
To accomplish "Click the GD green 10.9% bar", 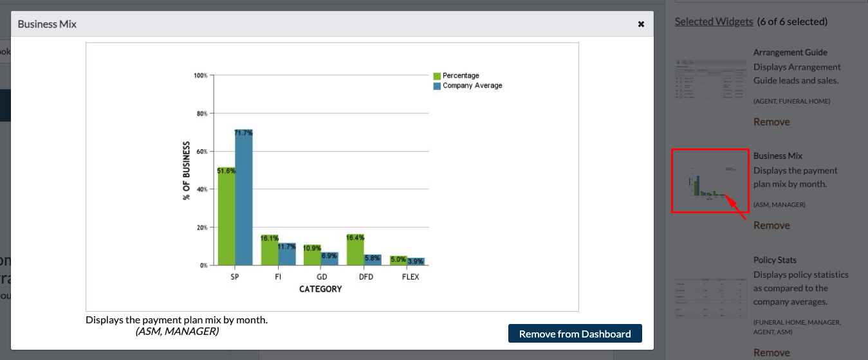I will [312, 255].
